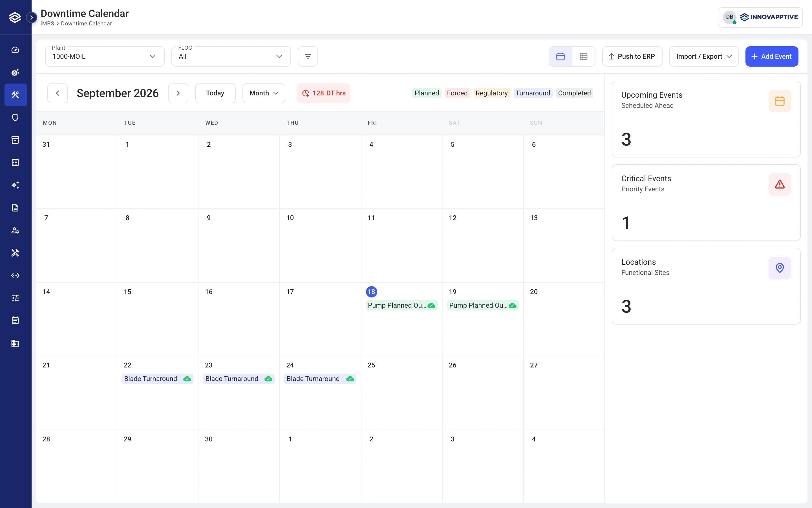Open the Plant 1000-MOIL dropdown
Screen dimensions: 812x508
click(x=105, y=56)
